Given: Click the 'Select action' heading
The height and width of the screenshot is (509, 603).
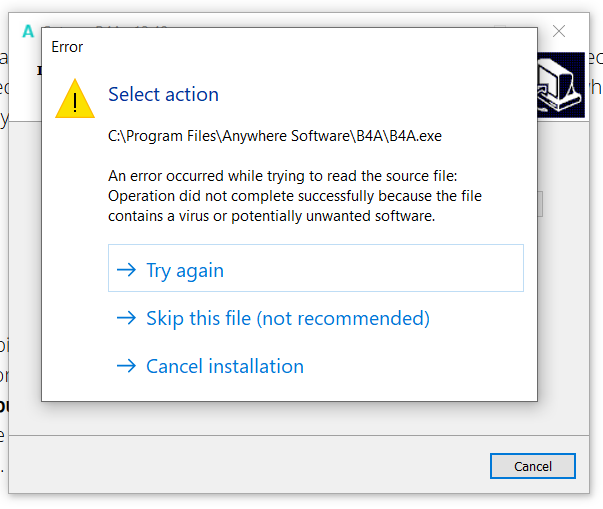Looking at the screenshot, I should [x=163, y=95].
